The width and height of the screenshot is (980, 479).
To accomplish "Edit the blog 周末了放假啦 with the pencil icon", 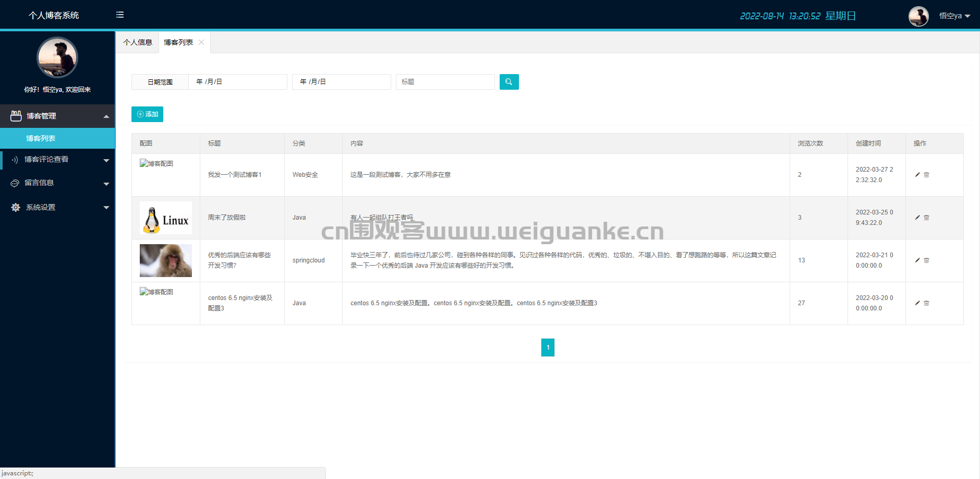I will tap(917, 218).
